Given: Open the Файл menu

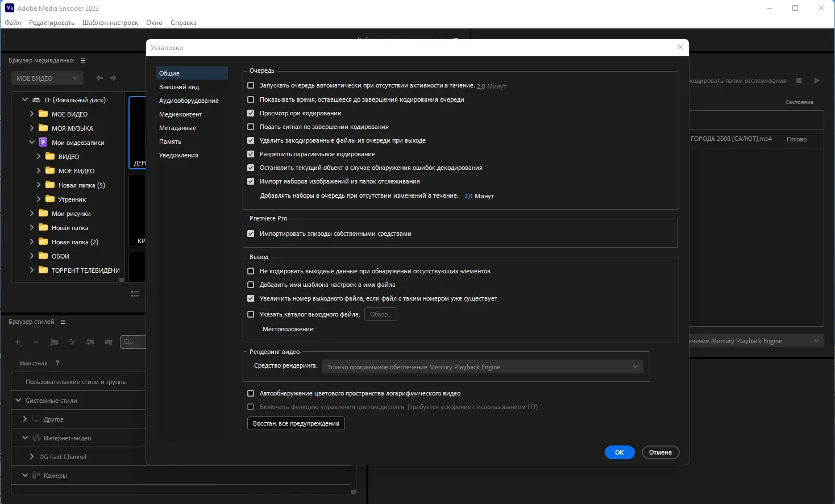Looking at the screenshot, I should (13, 23).
